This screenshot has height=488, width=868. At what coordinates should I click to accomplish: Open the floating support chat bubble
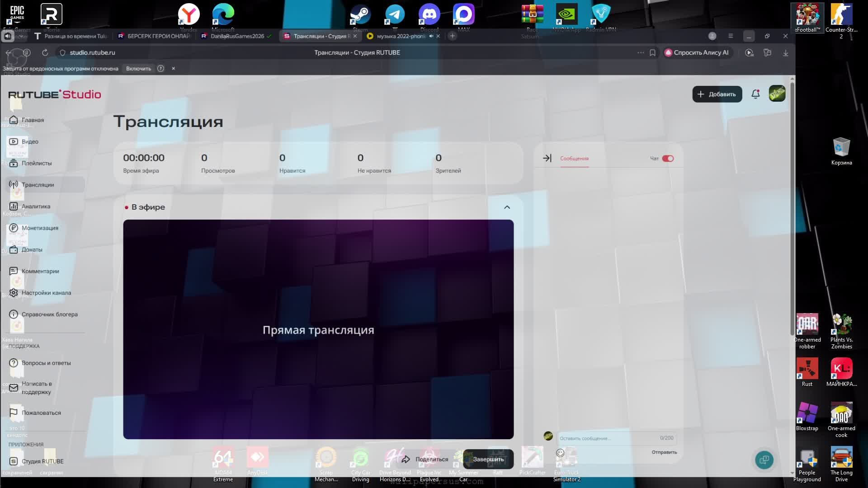point(764,460)
